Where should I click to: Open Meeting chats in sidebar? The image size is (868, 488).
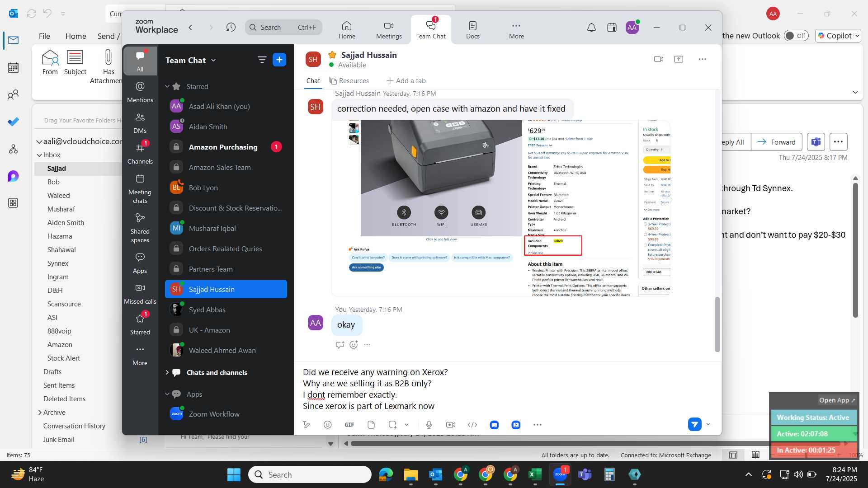tap(140, 189)
